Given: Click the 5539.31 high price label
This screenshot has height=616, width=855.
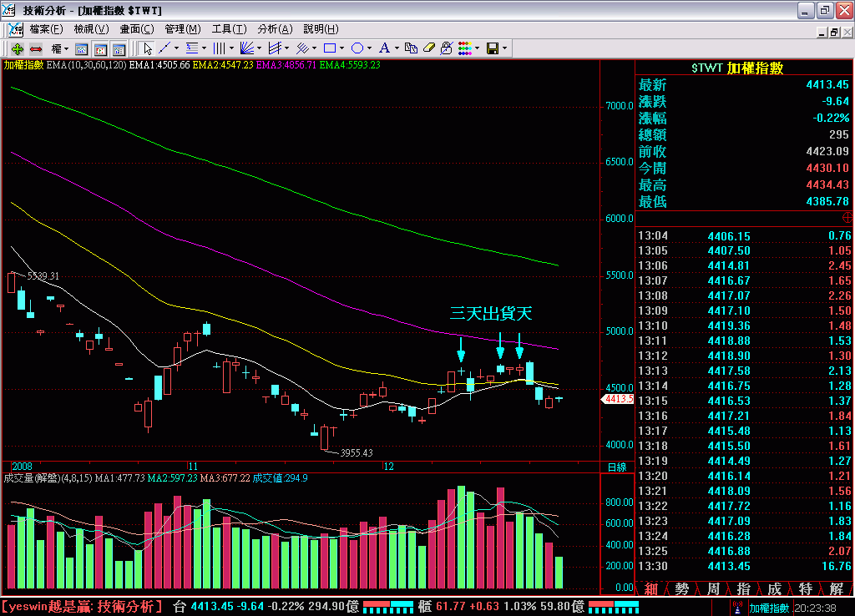Looking at the screenshot, I should [x=43, y=275].
